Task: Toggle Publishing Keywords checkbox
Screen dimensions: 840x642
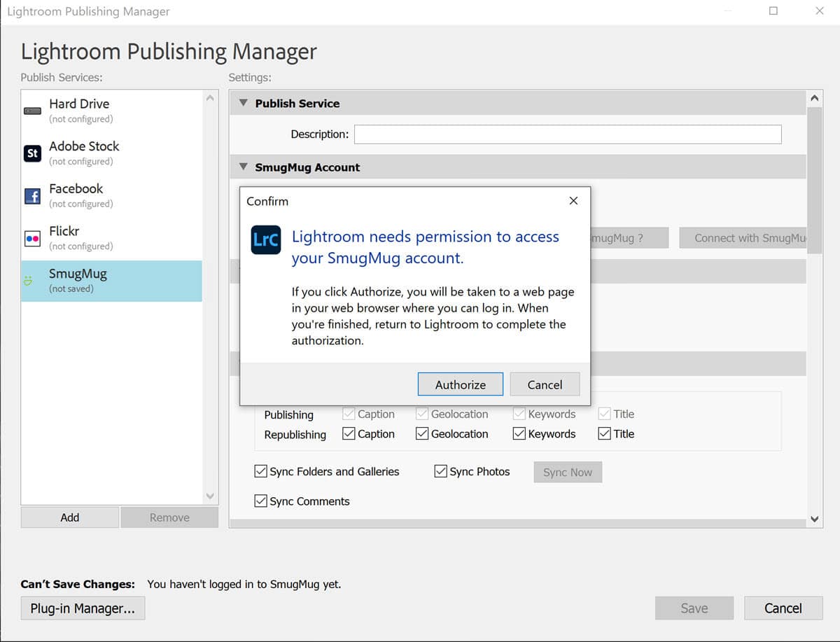Action: [x=519, y=414]
